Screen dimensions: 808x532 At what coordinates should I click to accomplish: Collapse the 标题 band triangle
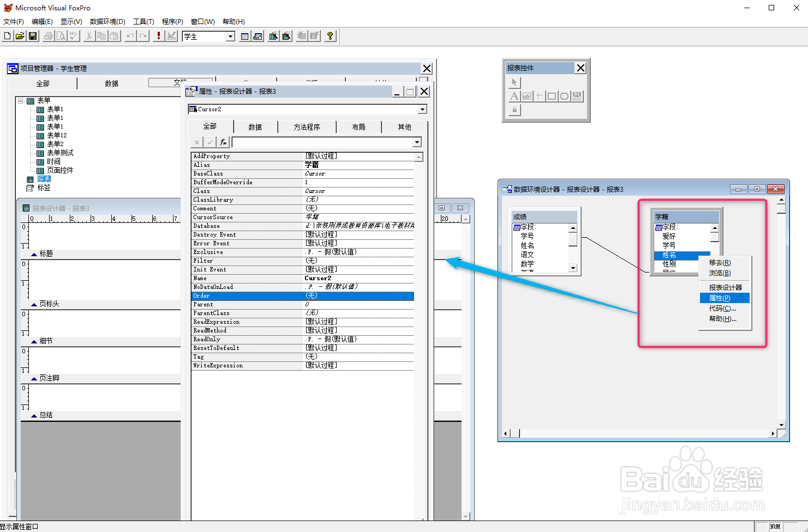click(x=34, y=255)
